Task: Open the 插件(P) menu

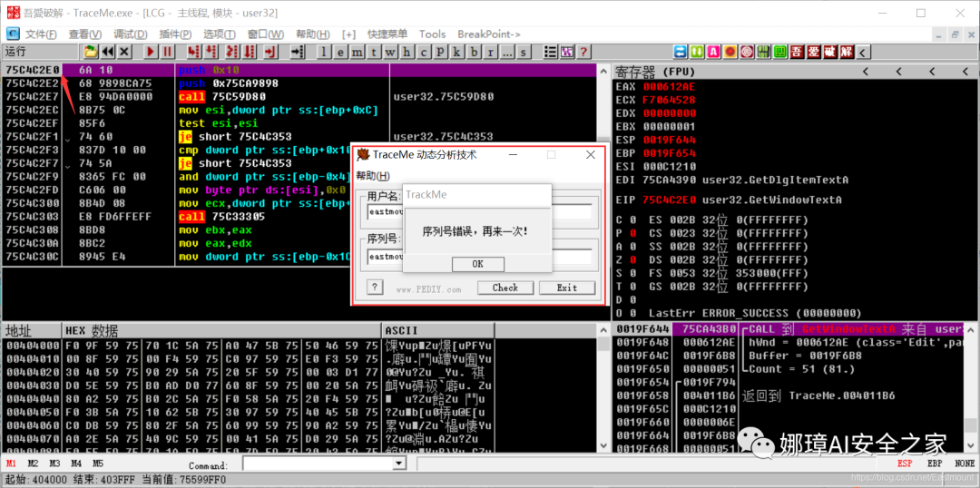Action: click(176, 34)
